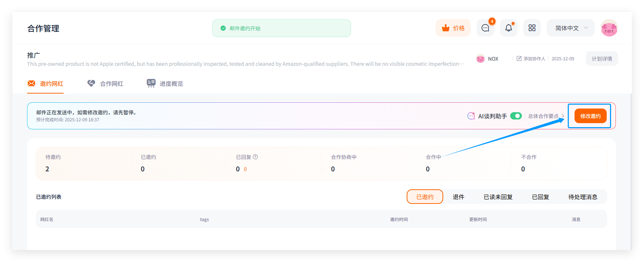Click the AI谈判助手 robot icon
This screenshot has height=262, width=644.
click(x=471, y=116)
